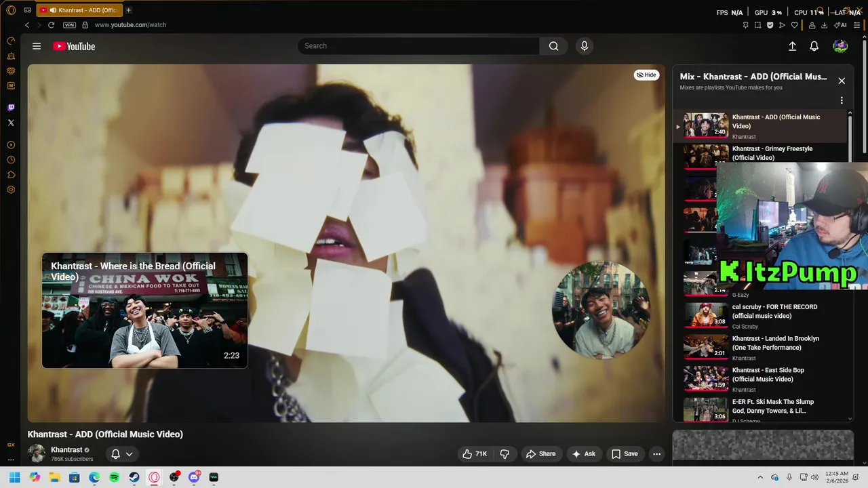Open extensions cube icon in sidebar
The height and width of the screenshot is (488, 868).
pyautogui.click(x=11, y=175)
